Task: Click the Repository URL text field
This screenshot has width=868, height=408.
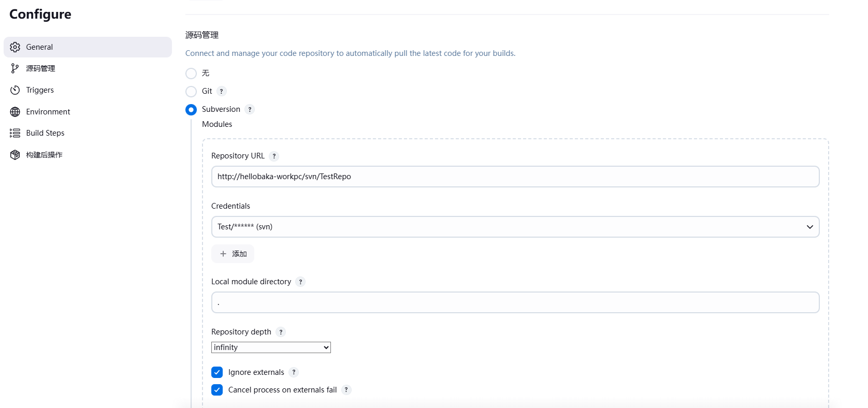Action: [515, 177]
